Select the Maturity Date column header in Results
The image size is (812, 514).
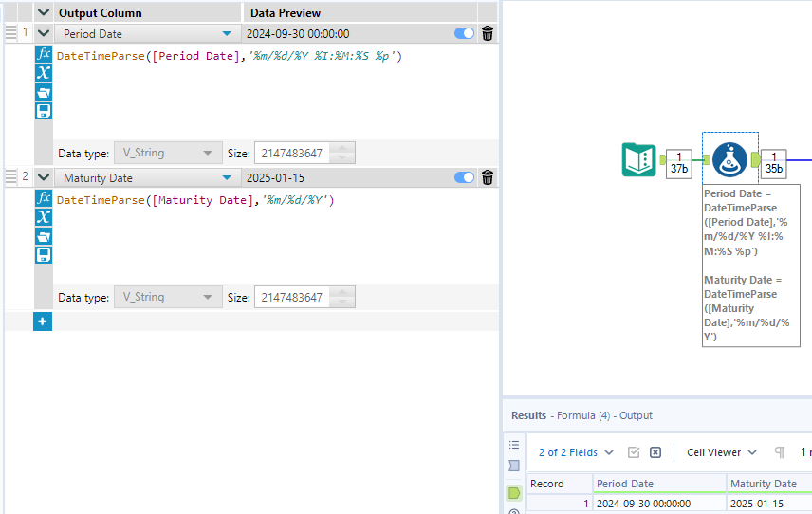[769, 484]
